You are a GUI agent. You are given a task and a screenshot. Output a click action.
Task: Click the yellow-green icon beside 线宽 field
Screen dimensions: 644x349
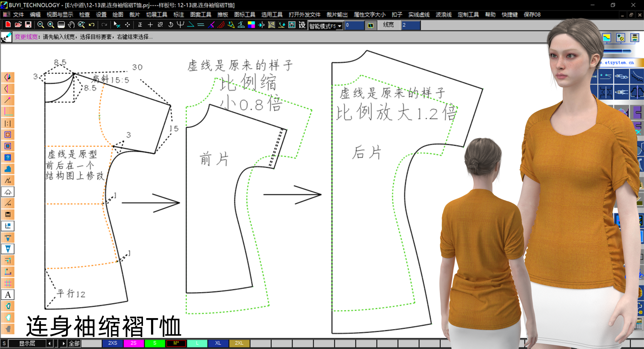pos(371,25)
